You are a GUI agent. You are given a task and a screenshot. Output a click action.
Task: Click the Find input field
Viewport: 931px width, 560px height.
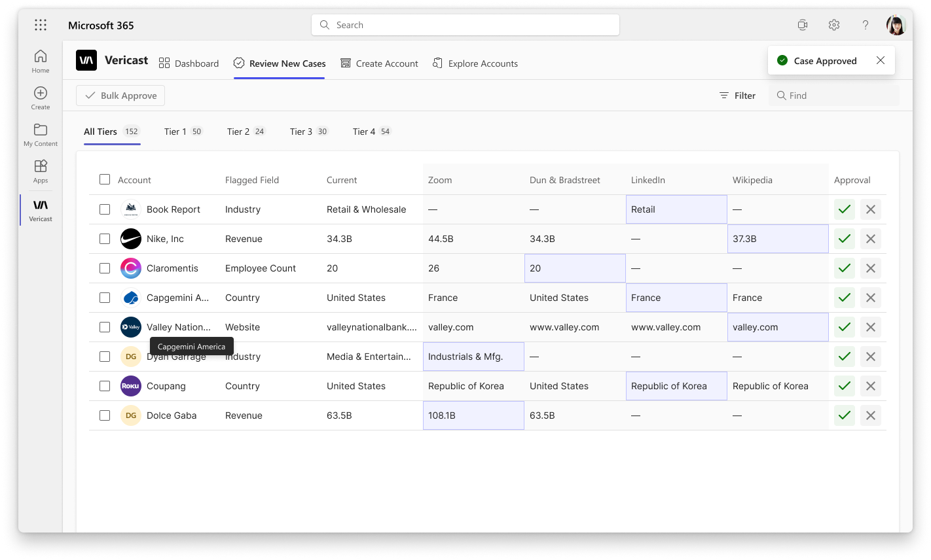(x=834, y=96)
